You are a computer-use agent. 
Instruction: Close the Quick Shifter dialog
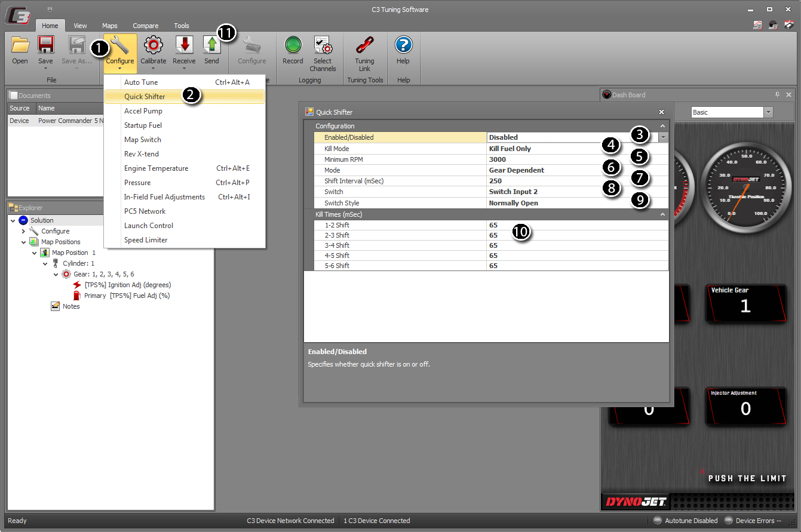click(661, 112)
